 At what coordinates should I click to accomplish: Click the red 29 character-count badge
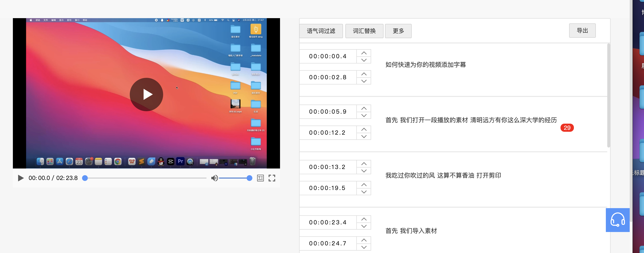pyautogui.click(x=567, y=128)
